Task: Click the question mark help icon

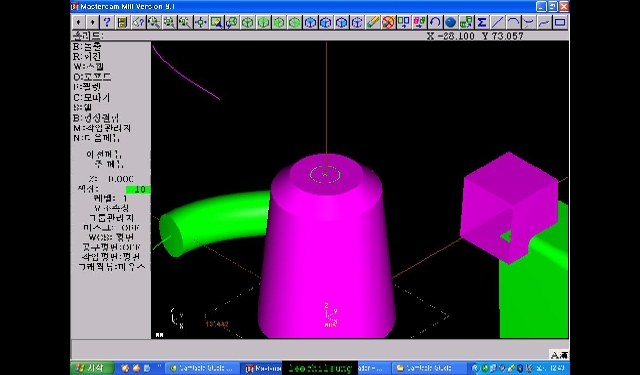Action: [x=107, y=22]
